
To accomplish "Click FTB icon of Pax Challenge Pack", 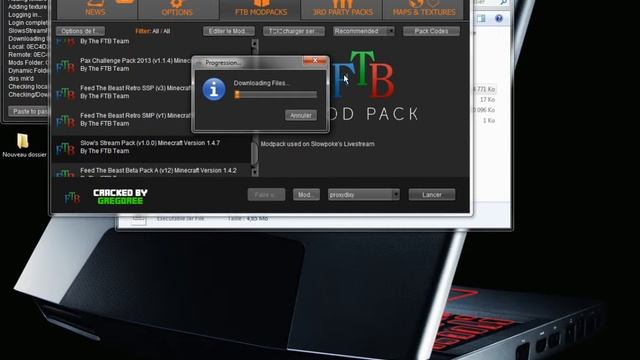I will click(x=65, y=66).
